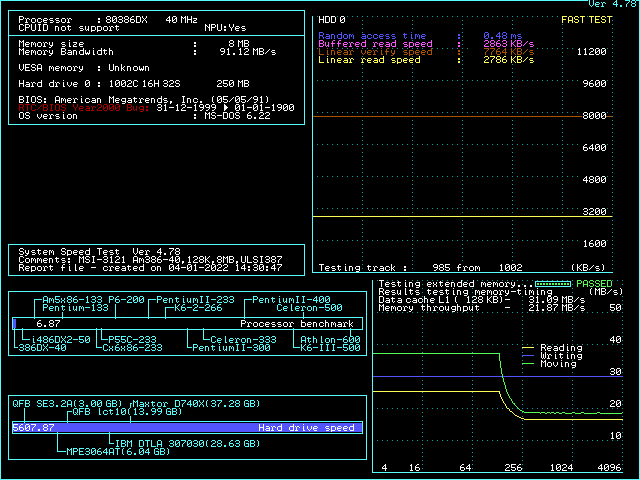Select the Memory Bandwidth 91.12 MB/s value
640x480 pixels.
(x=248, y=52)
